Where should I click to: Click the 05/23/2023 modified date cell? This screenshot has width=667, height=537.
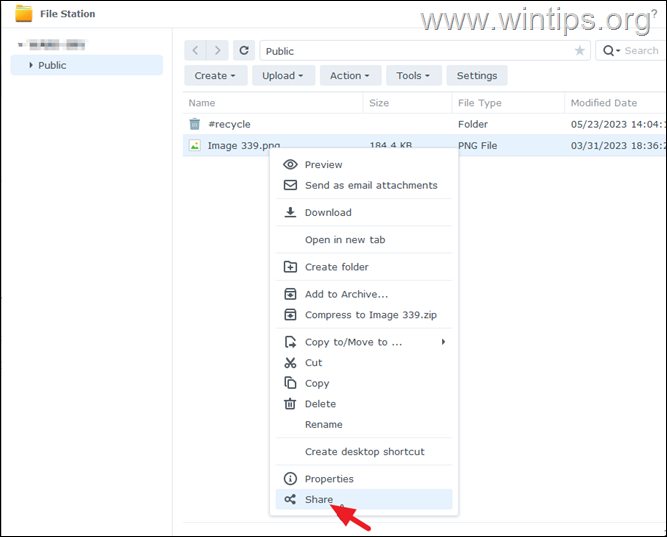click(617, 124)
